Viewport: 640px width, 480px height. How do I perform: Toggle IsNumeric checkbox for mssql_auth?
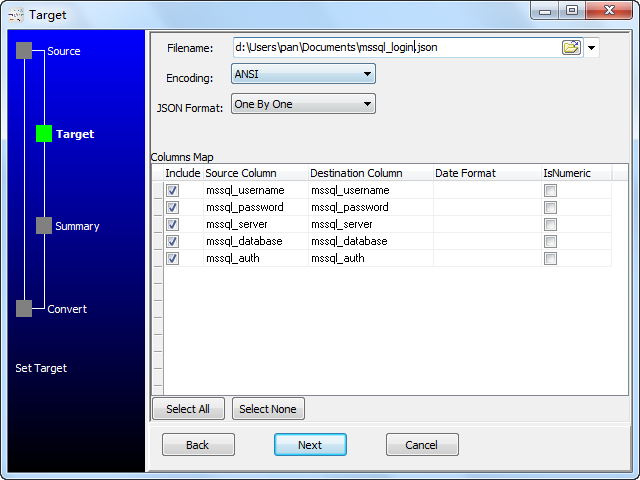click(x=550, y=258)
